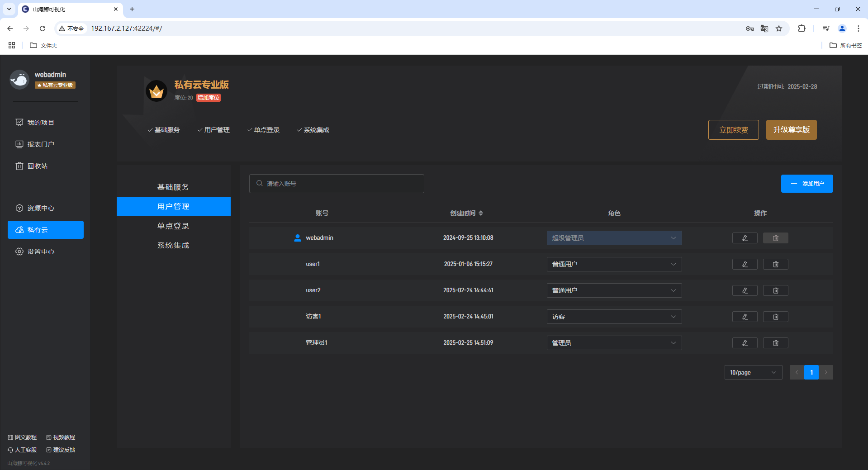Screen dimensions: 868x470
Task: Bookmark this page with the star icon
Action: click(779, 28)
